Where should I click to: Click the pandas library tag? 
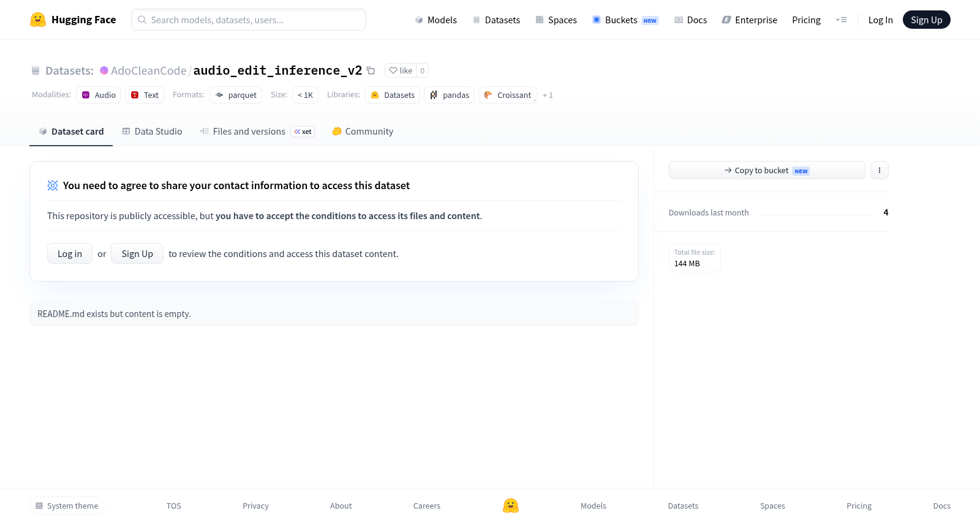[x=449, y=95]
